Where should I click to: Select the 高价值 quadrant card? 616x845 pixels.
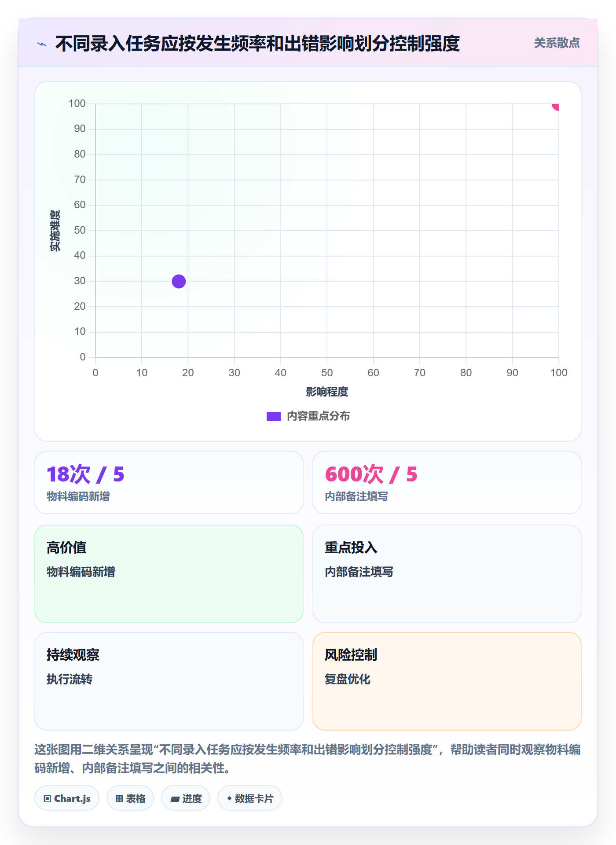pos(169,574)
